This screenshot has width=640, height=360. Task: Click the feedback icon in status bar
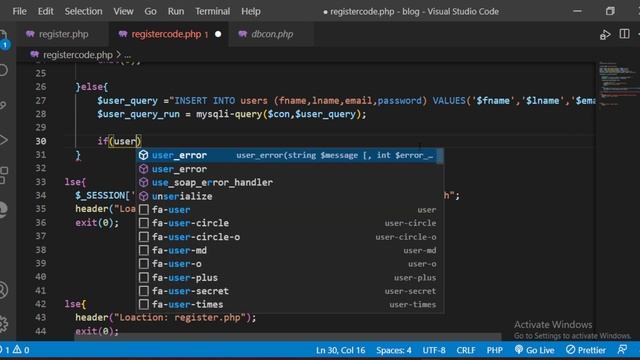click(x=622, y=350)
